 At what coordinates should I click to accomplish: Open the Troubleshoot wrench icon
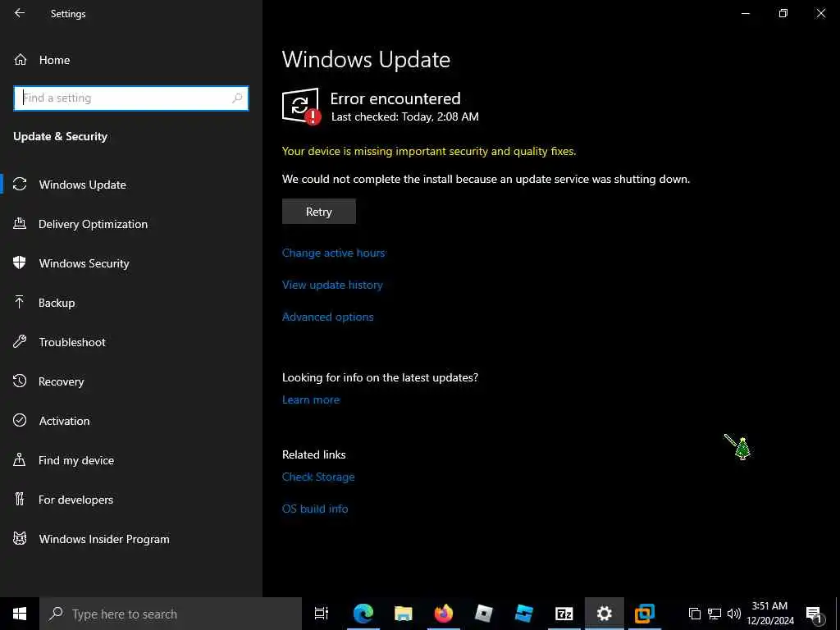(x=20, y=342)
